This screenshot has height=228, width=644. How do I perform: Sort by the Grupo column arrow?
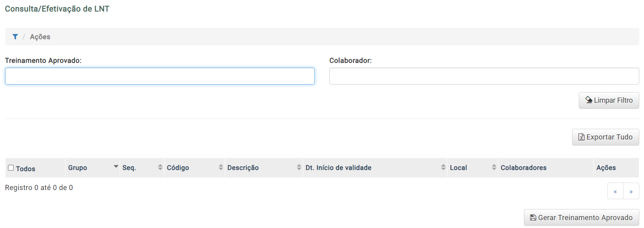(116, 166)
